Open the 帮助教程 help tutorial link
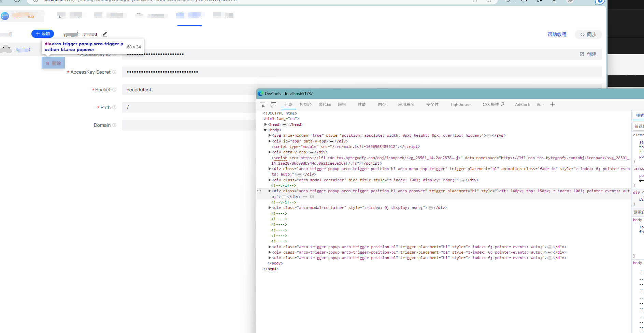 [x=557, y=34]
